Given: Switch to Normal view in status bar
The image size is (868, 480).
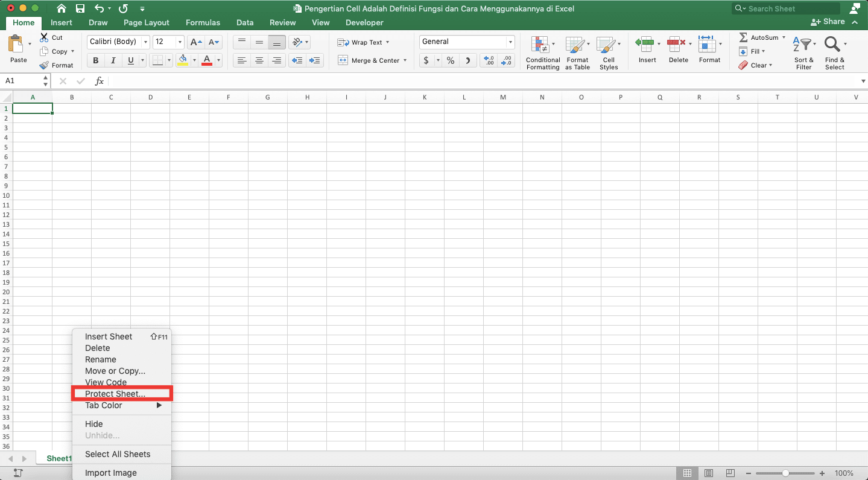Looking at the screenshot, I should pyautogui.click(x=687, y=473).
